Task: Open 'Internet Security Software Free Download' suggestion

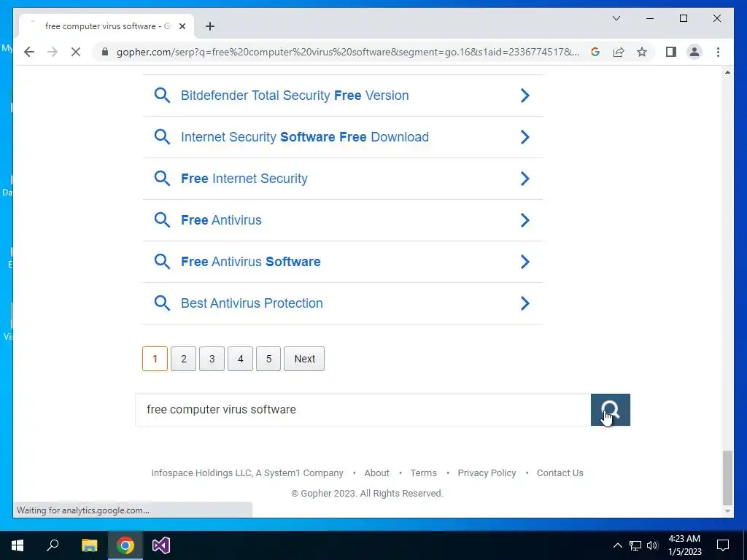Action: 304,136
